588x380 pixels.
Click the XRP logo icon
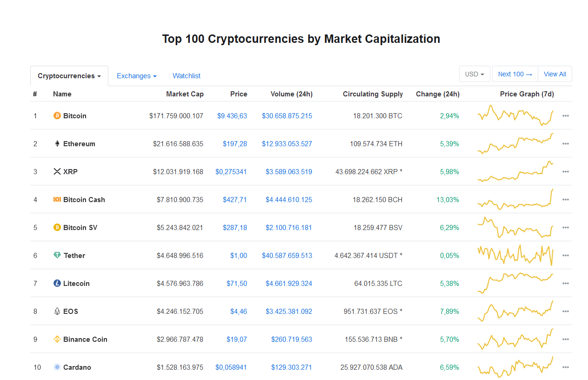57,171
